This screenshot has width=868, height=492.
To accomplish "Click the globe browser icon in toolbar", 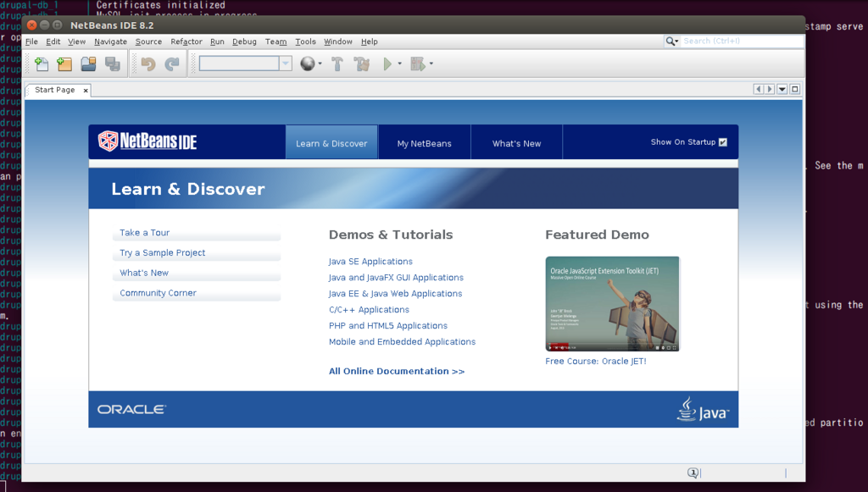I will 307,64.
